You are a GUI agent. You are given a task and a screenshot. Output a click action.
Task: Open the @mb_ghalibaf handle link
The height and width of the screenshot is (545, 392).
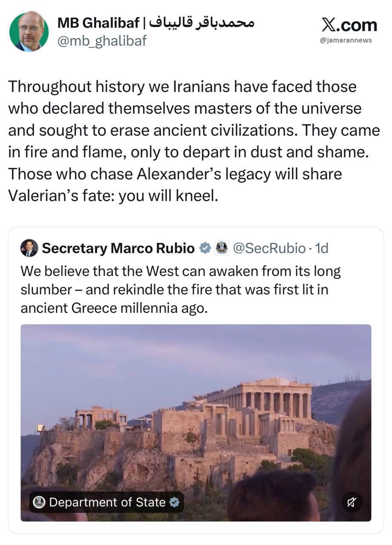pos(102,41)
